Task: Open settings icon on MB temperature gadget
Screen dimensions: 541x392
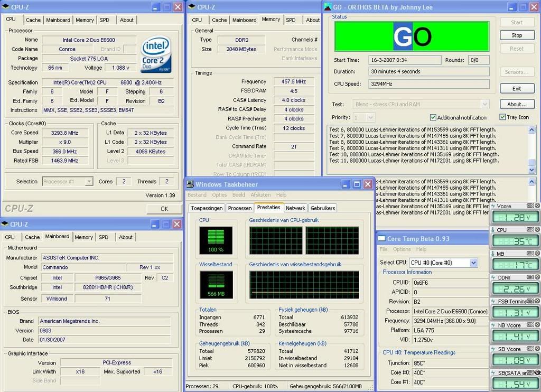Action: [x=530, y=253]
